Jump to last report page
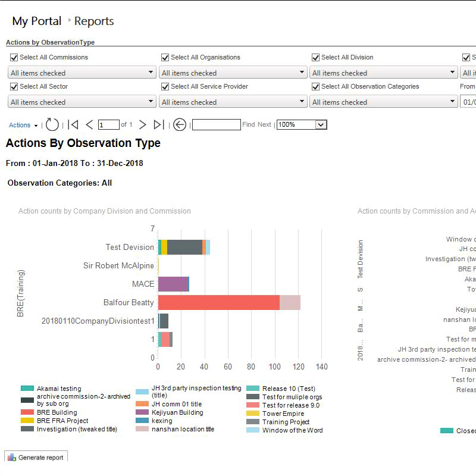Image resolution: width=476 pixels, height=476 pixels. point(158,125)
